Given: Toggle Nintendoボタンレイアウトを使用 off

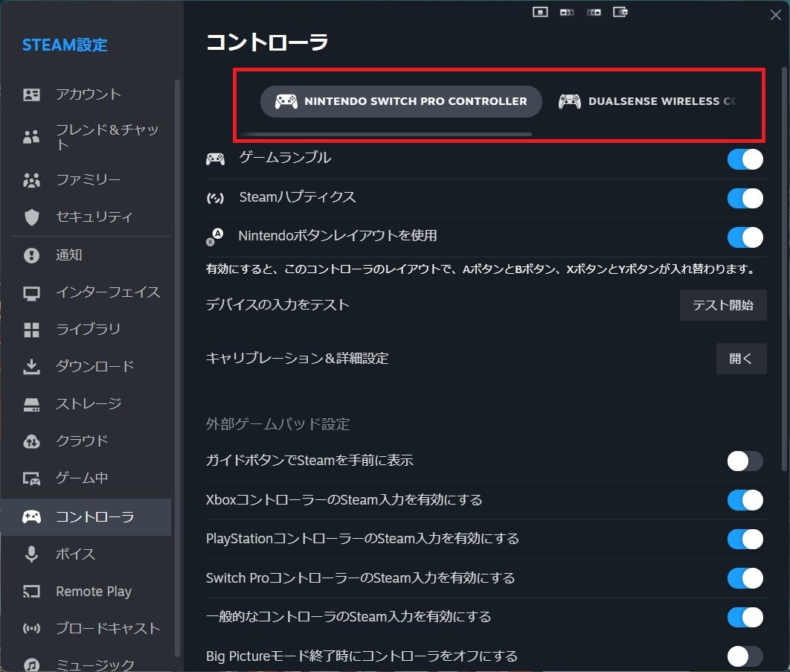Looking at the screenshot, I should [745, 237].
